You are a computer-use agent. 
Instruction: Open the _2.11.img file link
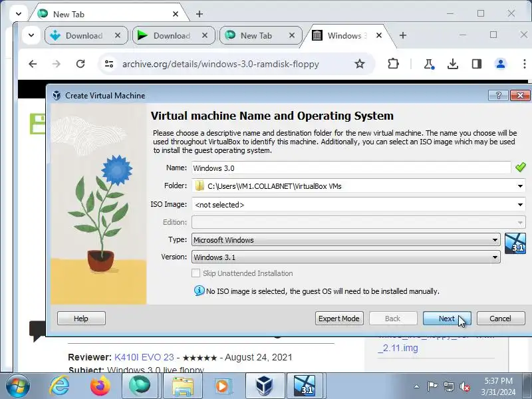(x=398, y=348)
